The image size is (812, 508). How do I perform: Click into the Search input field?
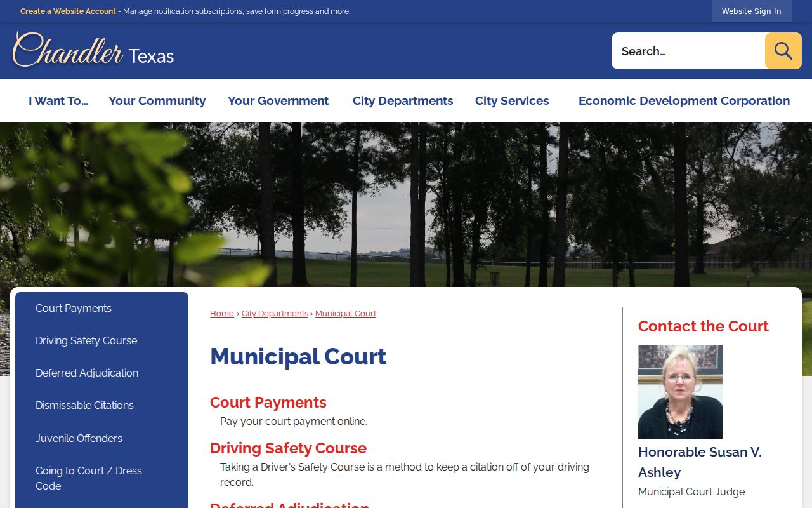(688, 51)
